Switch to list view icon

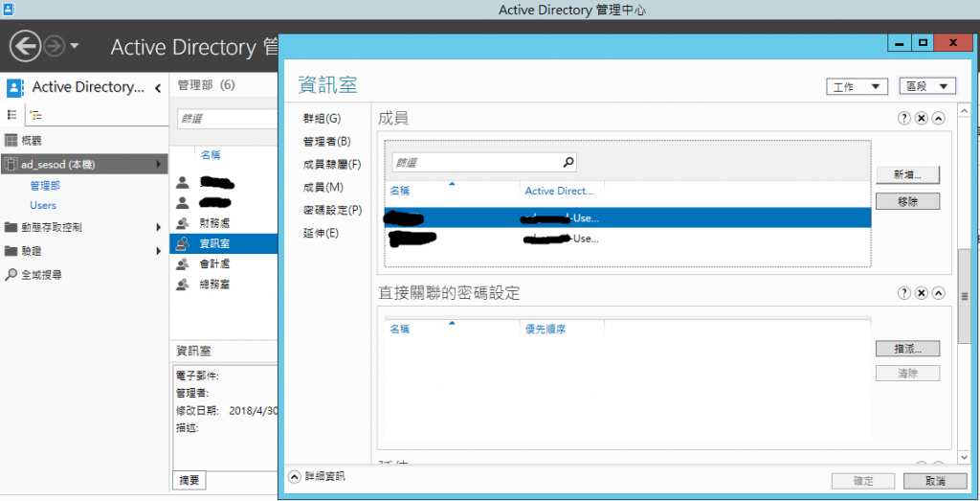tap(11, 114)
